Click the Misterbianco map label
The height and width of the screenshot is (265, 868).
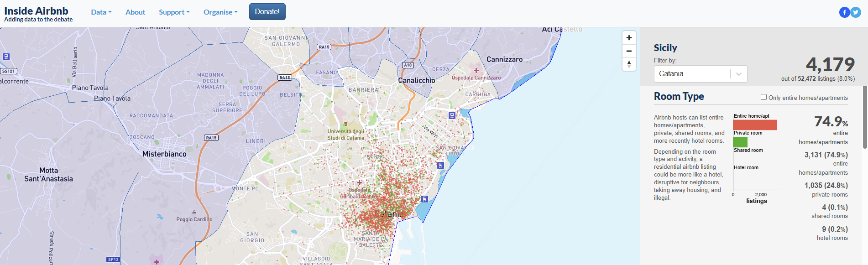coord(164,154)
